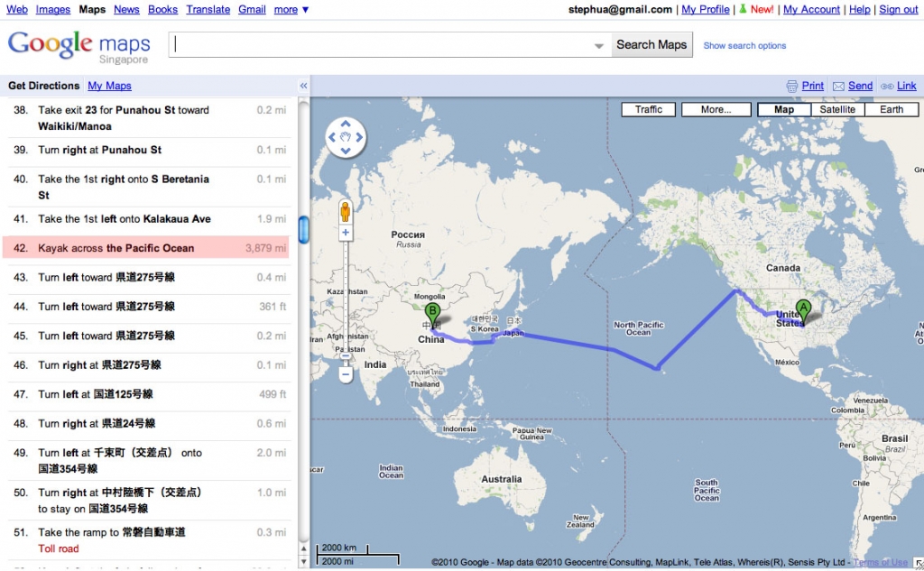This screenshot has height=571, width=924.
Task: Collapse the directions sidebar with the « arrows
Action: click(x=303, y=86)
